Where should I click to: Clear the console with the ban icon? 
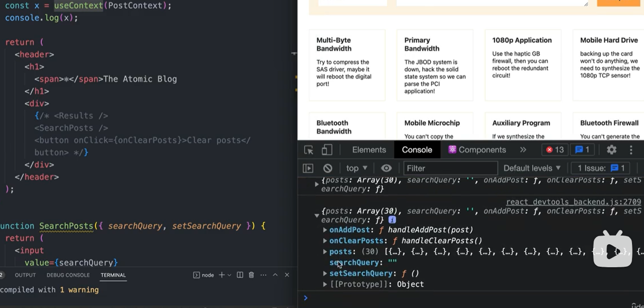[328, 168]
